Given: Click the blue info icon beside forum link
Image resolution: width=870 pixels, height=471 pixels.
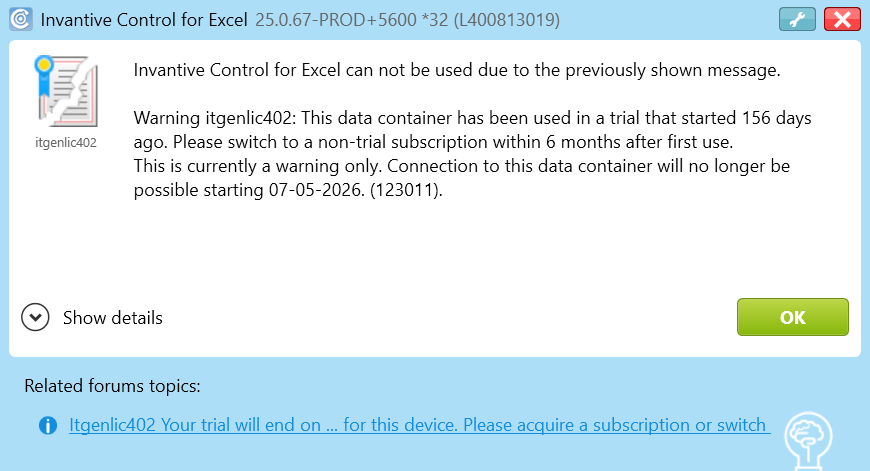Looking at the screenshot, I should tap(47, 426).
